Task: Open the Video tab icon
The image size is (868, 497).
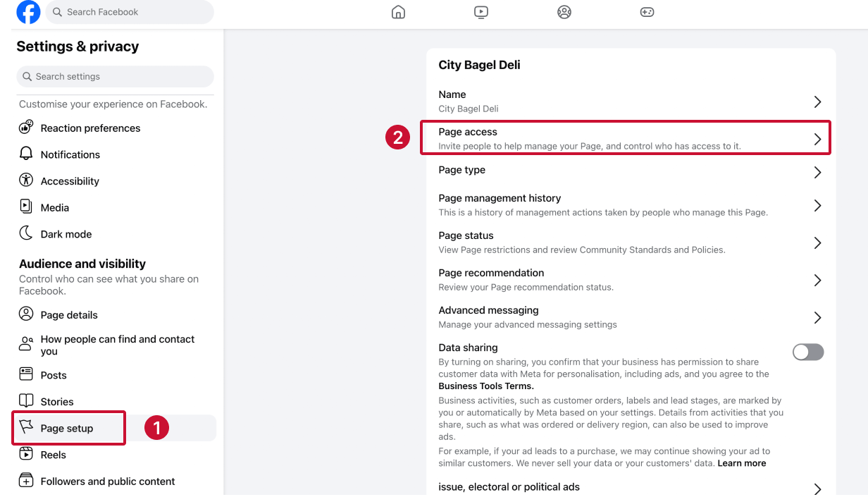Action: 481,12
